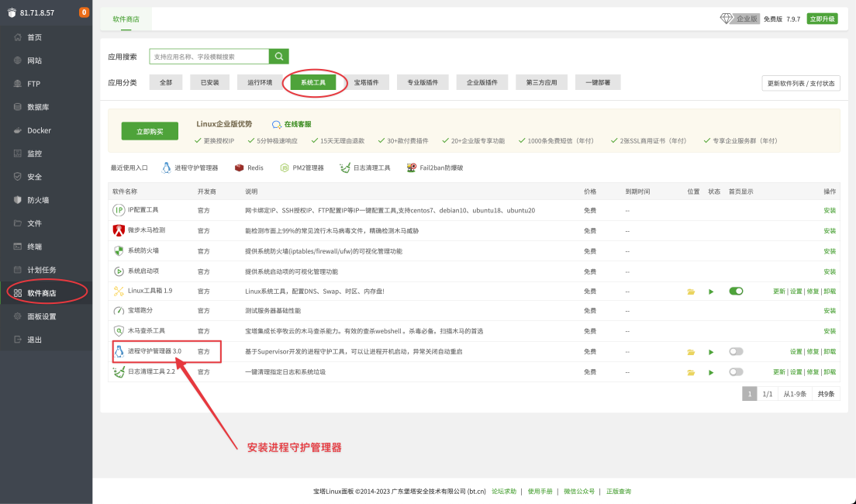Focus the application search input field
This screenshot has height=504, width=856.
(x=209, y=57)
